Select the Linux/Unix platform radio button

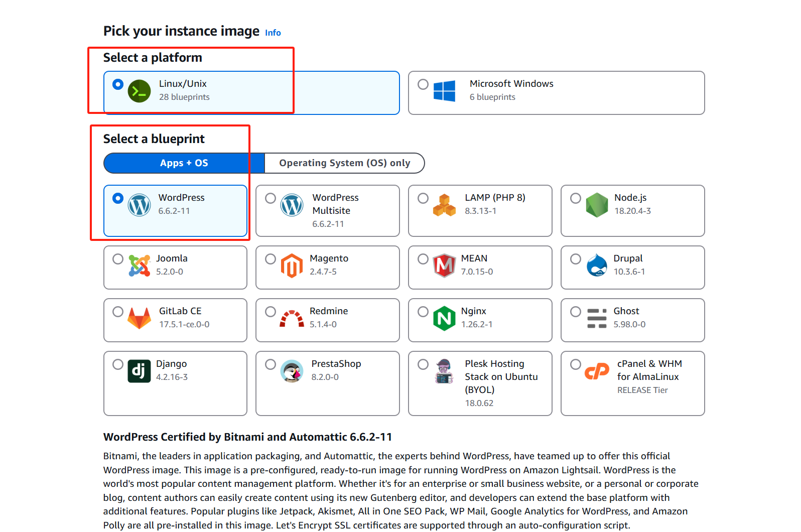point(118,84)
